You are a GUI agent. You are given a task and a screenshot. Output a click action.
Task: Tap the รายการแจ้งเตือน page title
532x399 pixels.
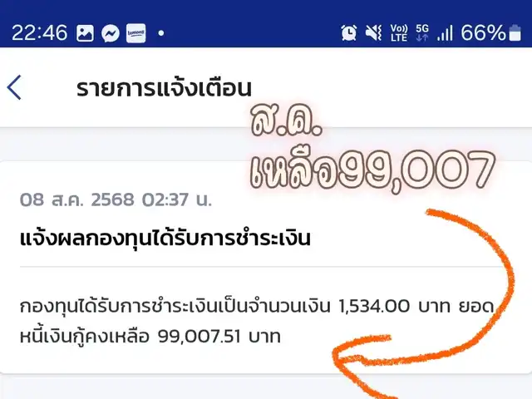[164, 88]
